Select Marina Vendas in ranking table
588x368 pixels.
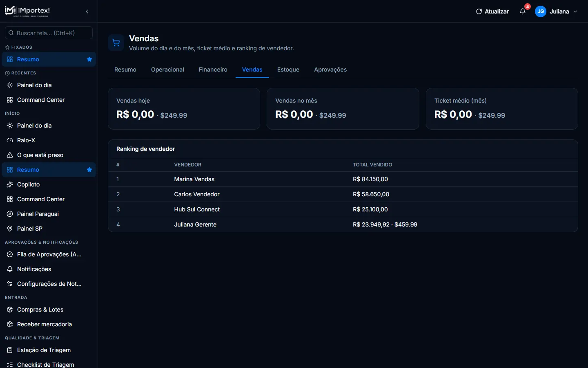click(194, 179)
